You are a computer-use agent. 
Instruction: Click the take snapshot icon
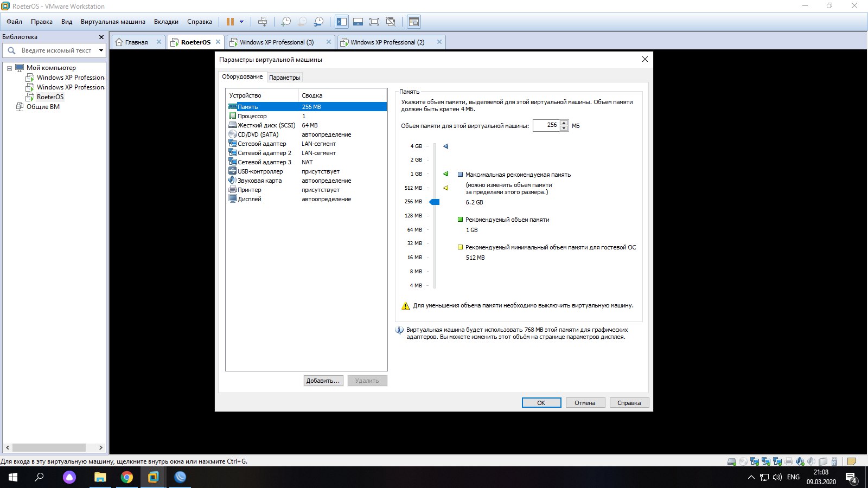[x=286, y=22]
